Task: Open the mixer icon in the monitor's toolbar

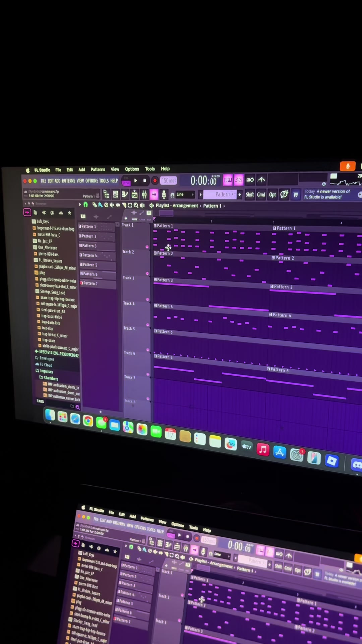Action: [144, 194]
